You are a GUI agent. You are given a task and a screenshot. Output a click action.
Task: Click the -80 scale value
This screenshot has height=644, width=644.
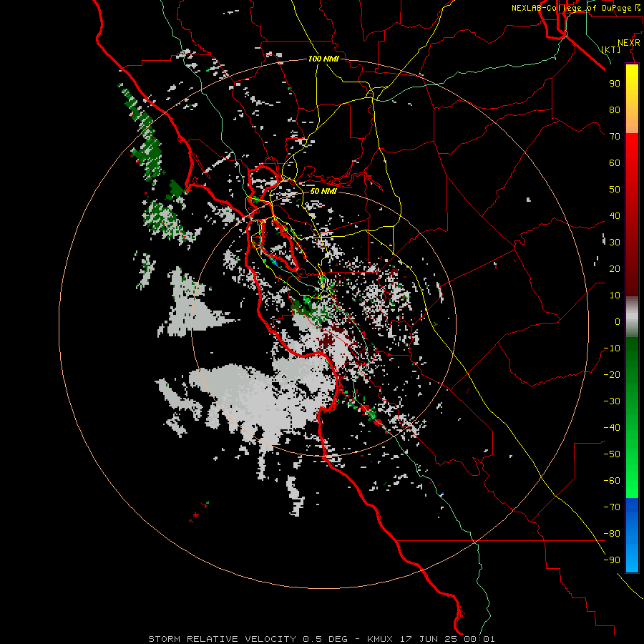point(612,534)
